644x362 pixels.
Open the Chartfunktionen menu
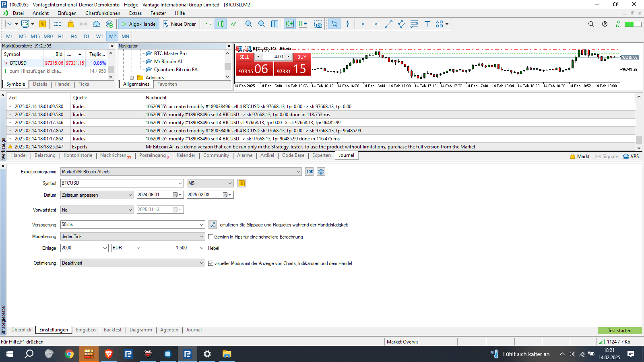(103, 13)
